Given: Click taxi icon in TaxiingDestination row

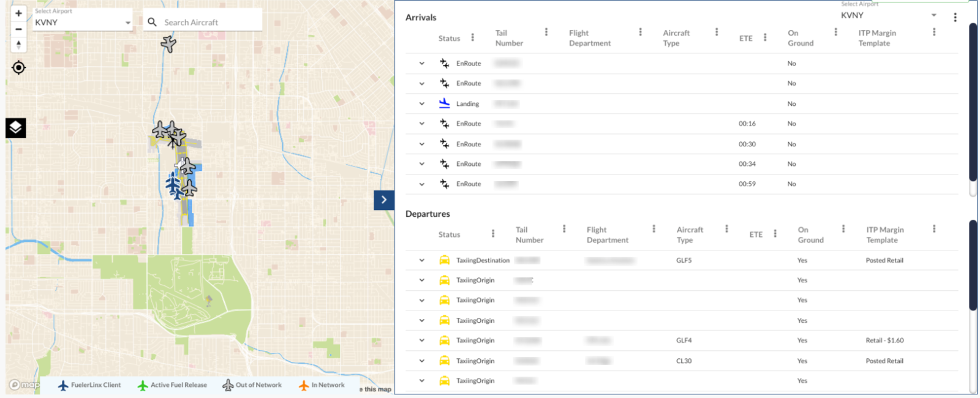Looking at the screenshot, I should (445, 260).
